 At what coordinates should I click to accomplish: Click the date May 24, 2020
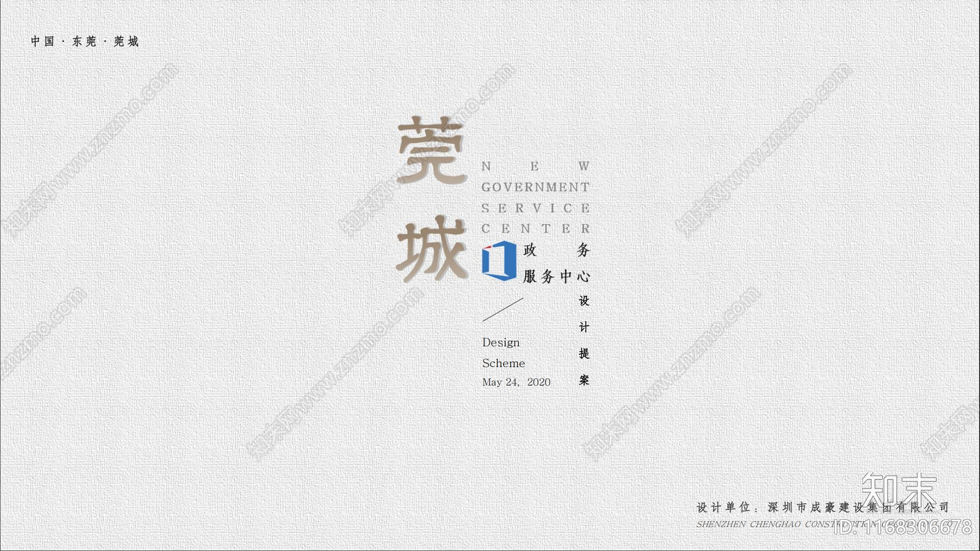pyautogui.click(x=516, y=382)
